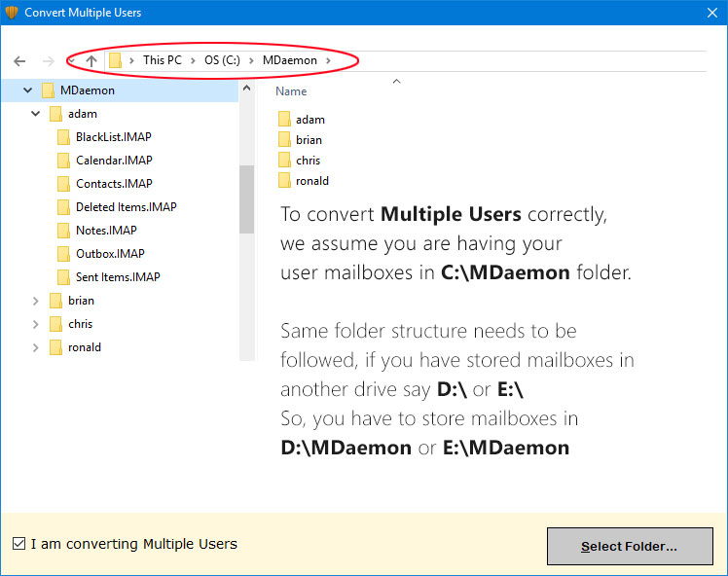
Task: Click the address bar folder icon
Action: (115, 60)
